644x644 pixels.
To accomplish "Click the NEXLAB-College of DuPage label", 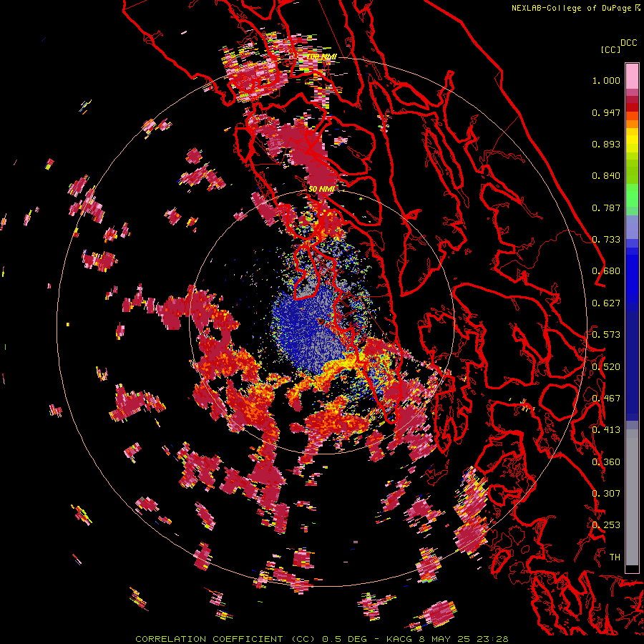I will 575,8.
